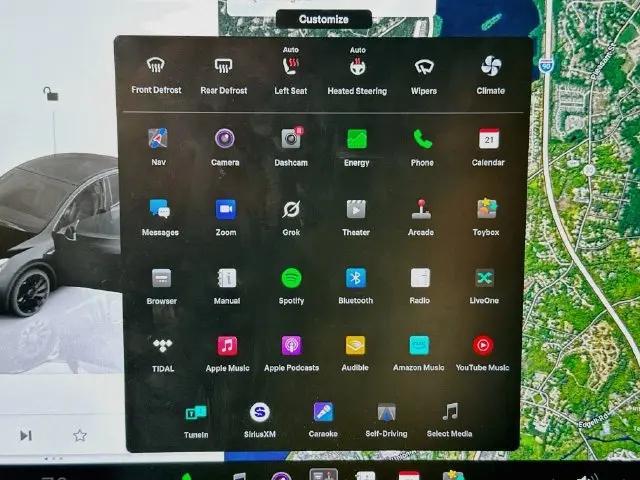Open the TIDAL app

[x=163, y=354]
